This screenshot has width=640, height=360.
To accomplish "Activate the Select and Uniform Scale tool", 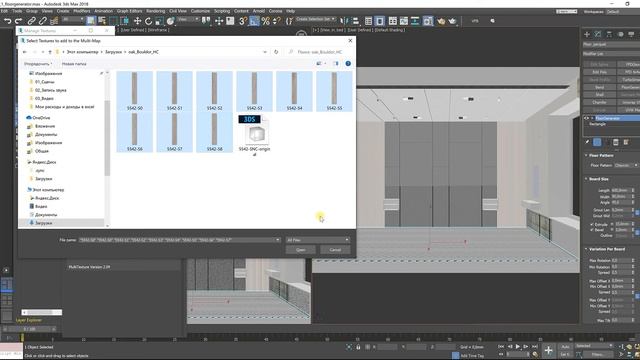I will pyautogui.click(x=160, y=21).
